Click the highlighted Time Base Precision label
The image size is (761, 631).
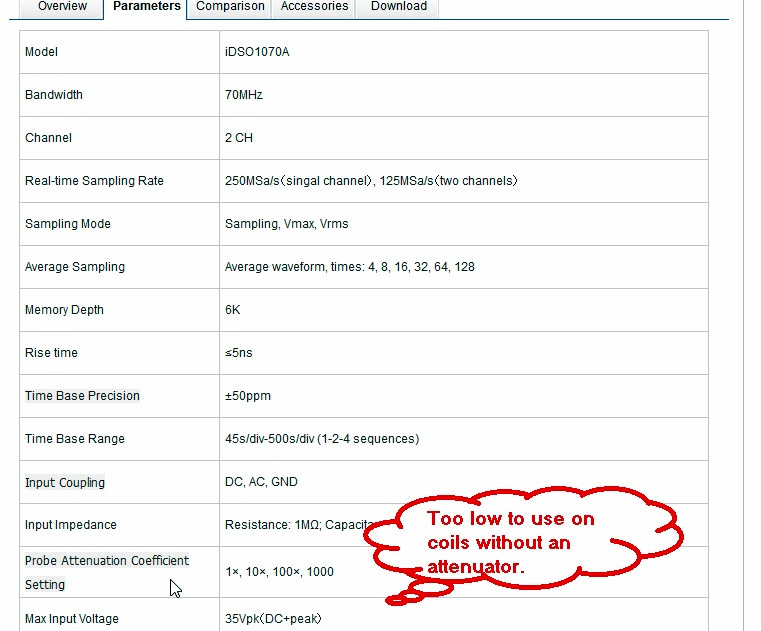tap(82, 396)
